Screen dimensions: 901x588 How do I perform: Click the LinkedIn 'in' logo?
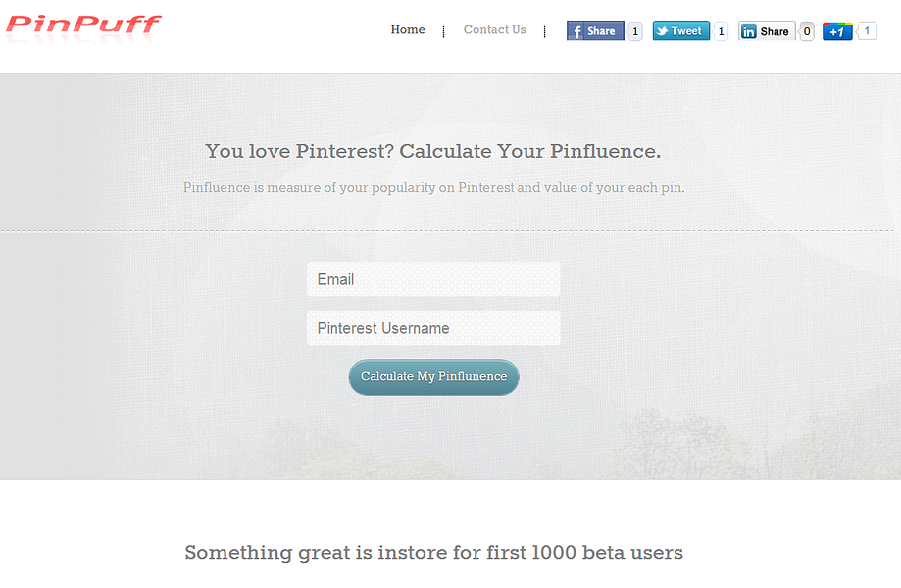(749, 31)
